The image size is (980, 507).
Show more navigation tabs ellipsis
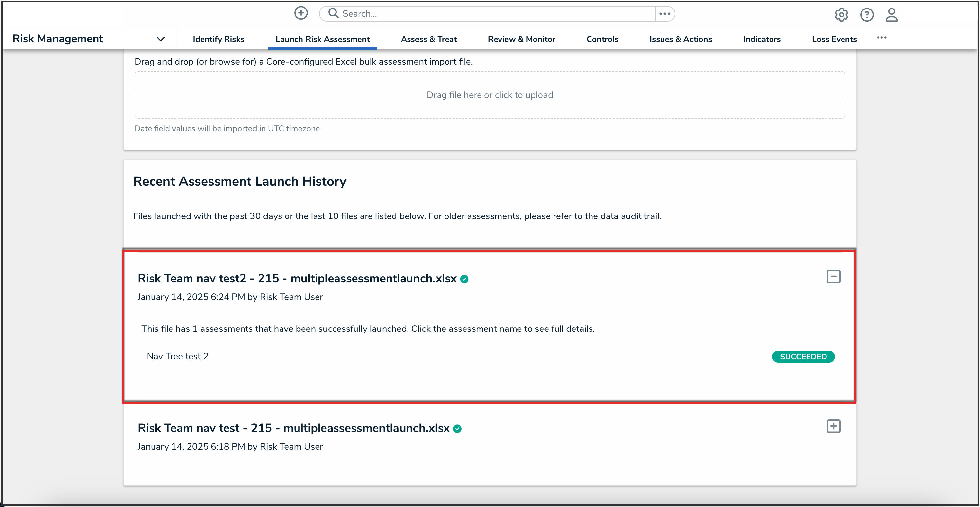pyautogui.click(x=881, y=38)
